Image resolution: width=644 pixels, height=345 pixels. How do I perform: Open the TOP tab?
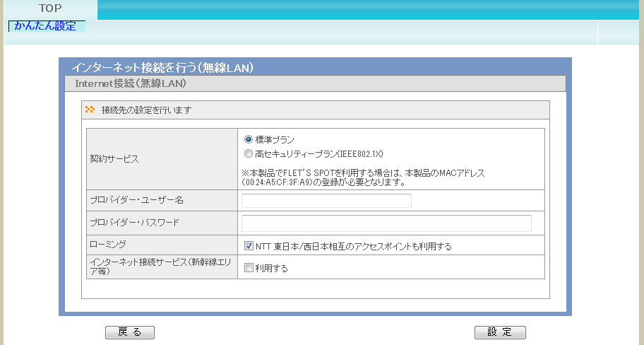pyautogui.click(x=50, y=9)
